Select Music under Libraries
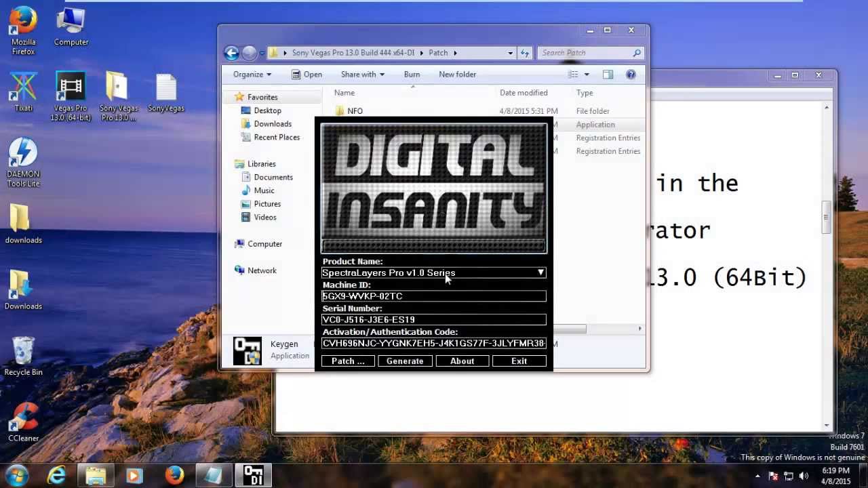Image resolution: width=868 pixels, height=488 pixels. tap(264, 190)
